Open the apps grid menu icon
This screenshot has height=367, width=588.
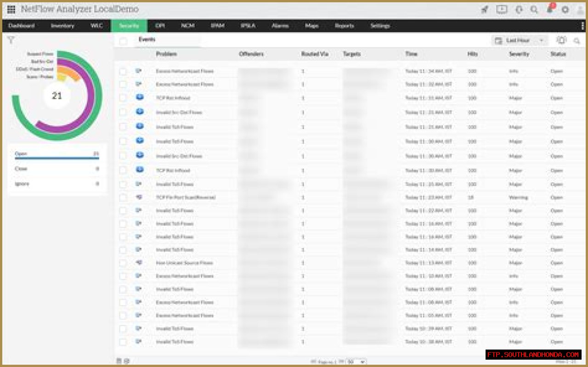pos(11,9)
